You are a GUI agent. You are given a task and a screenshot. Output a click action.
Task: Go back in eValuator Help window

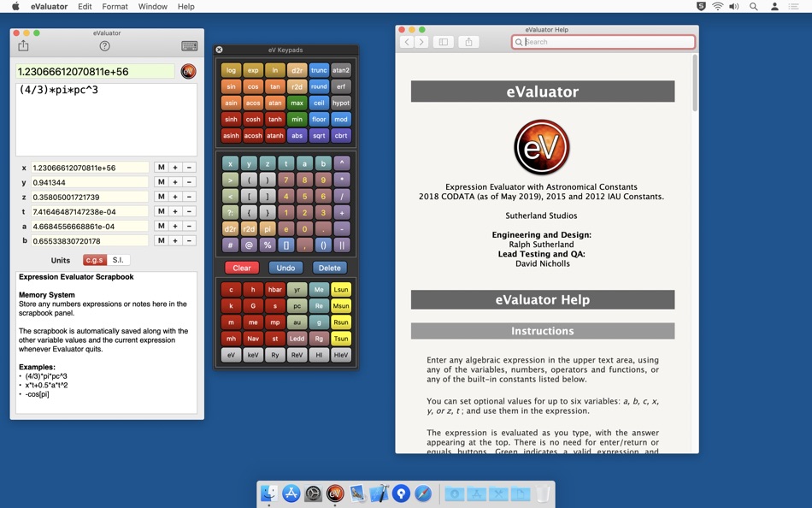point(407,42)
